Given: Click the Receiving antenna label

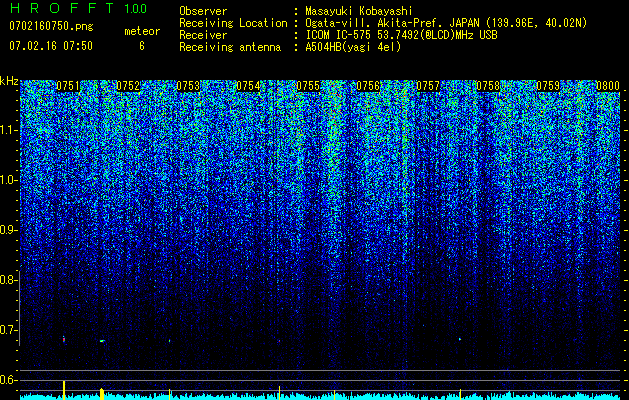Looking at the screenshot, I should 230,47.
